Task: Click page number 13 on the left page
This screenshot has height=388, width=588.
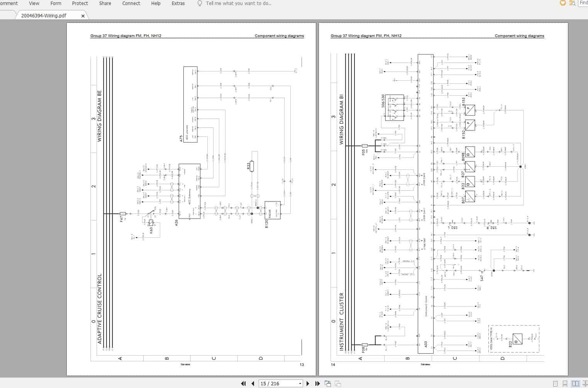Action: coord(302,364)
